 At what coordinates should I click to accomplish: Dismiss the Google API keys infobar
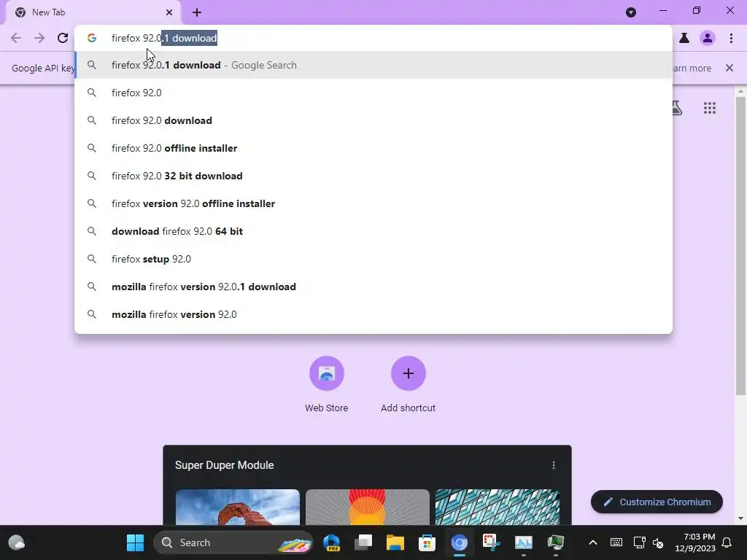point(729,68)
